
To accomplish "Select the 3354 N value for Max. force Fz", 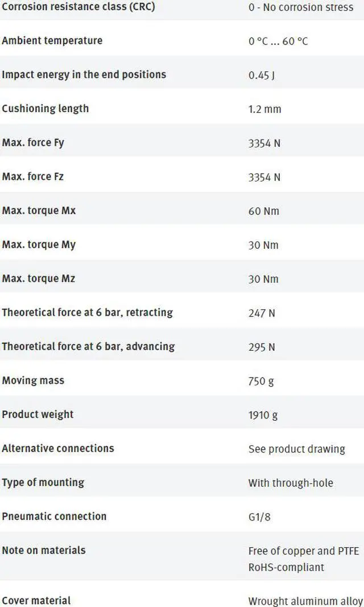I will point(264,177).
